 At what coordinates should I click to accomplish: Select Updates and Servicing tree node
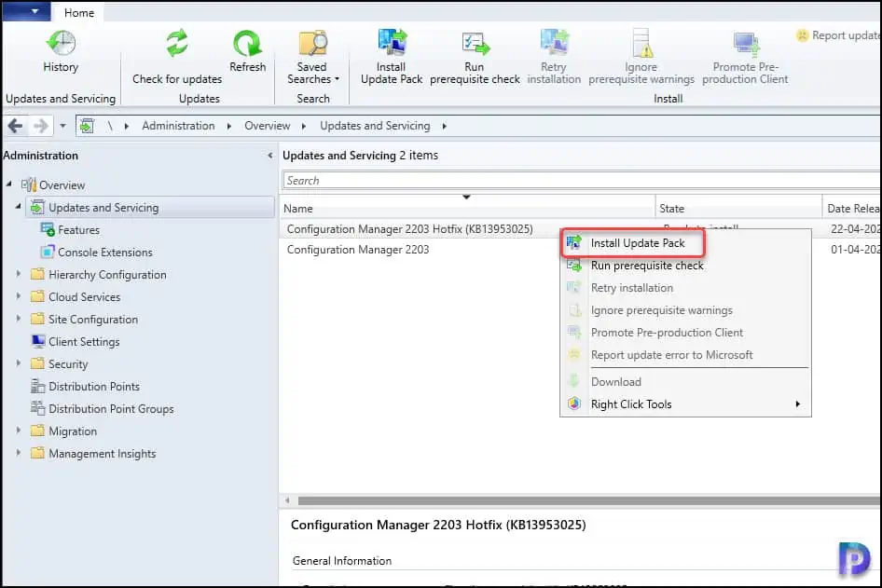point(103,208)
